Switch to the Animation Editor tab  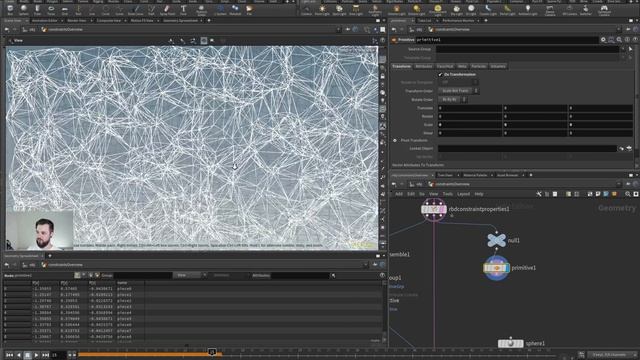(x=44, y=20)
